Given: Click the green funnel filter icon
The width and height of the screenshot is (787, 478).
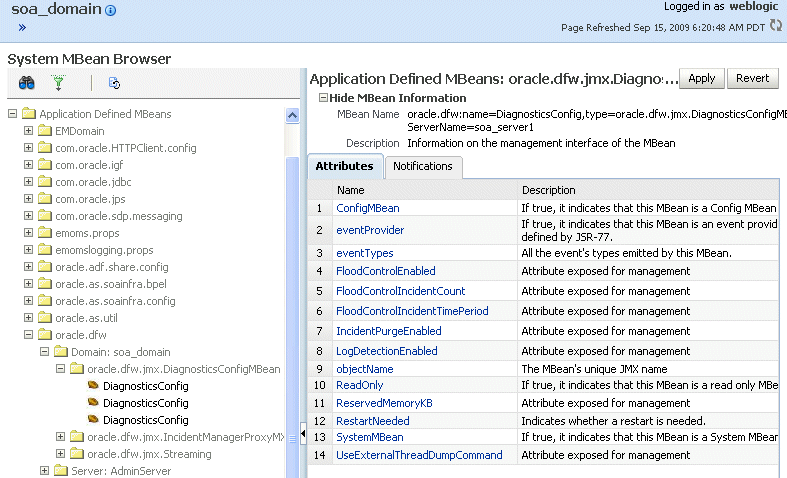Looking at the screenshot, I should [x=59, y=83].
